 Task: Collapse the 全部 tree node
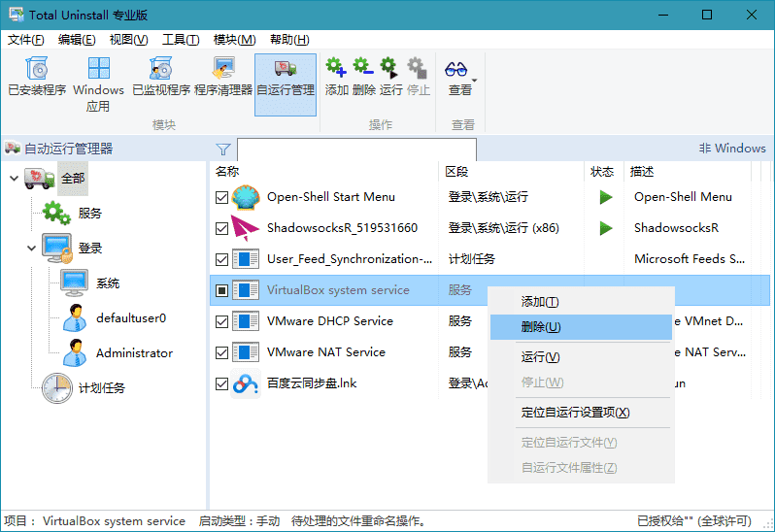coord(14,178)
